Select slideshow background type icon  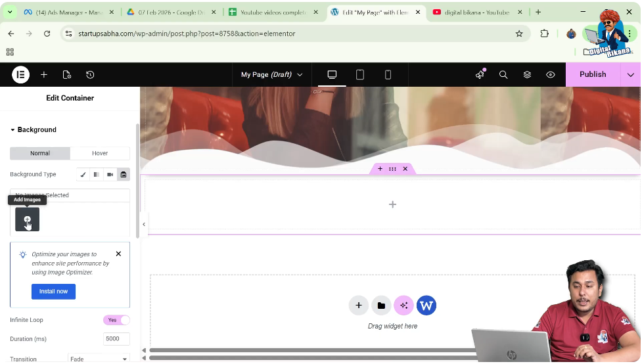(124, 174)
